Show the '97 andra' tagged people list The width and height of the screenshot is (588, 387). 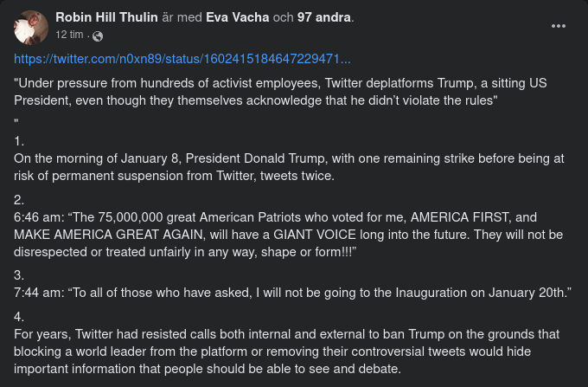tap(318, 17)
